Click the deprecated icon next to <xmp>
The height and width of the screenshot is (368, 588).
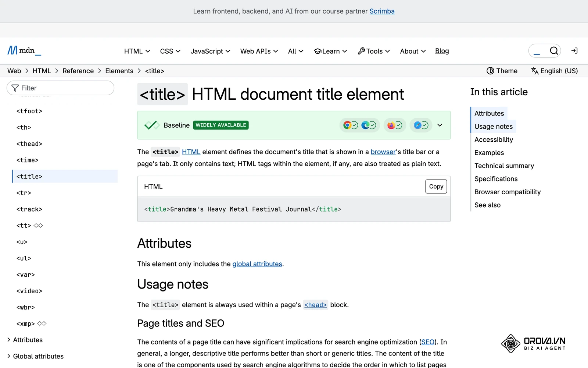click(x=42, y=324)
